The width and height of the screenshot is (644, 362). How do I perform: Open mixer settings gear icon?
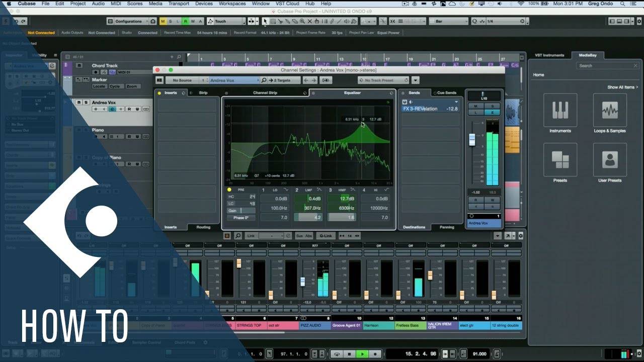click(521, 236)
